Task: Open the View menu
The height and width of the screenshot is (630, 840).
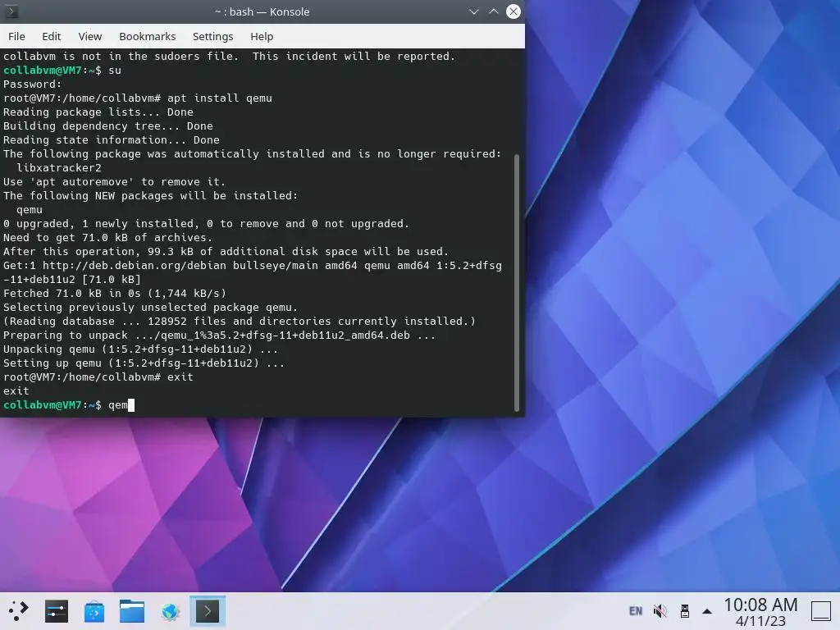Action: pos(90,36)
